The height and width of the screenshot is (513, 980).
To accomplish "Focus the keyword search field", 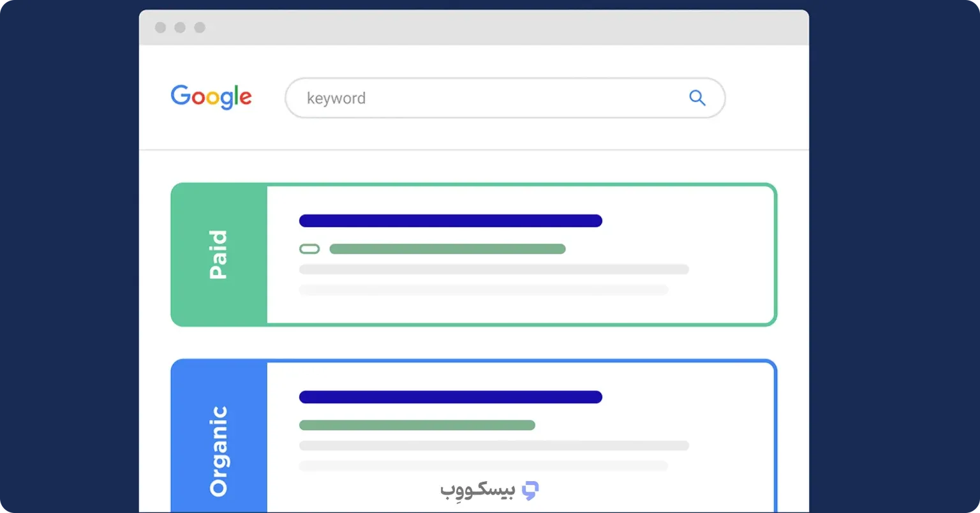I will click(x=505, y=98).
